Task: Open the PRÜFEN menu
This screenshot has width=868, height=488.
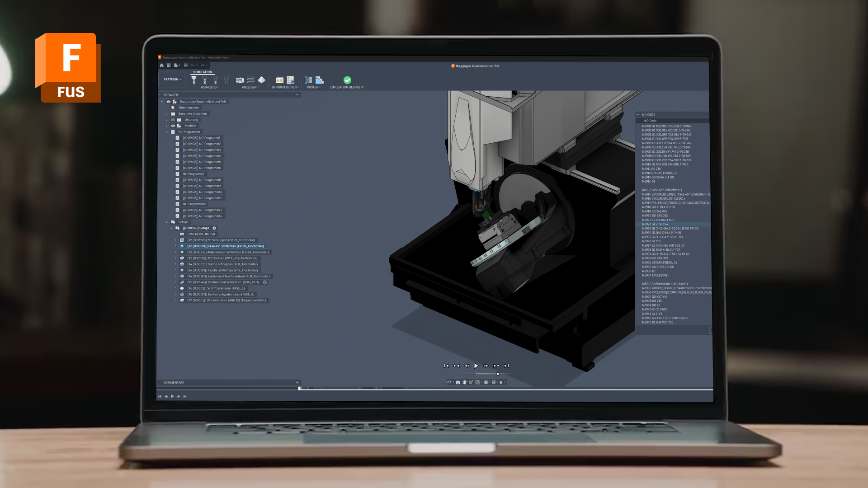Action: point(314,87)
